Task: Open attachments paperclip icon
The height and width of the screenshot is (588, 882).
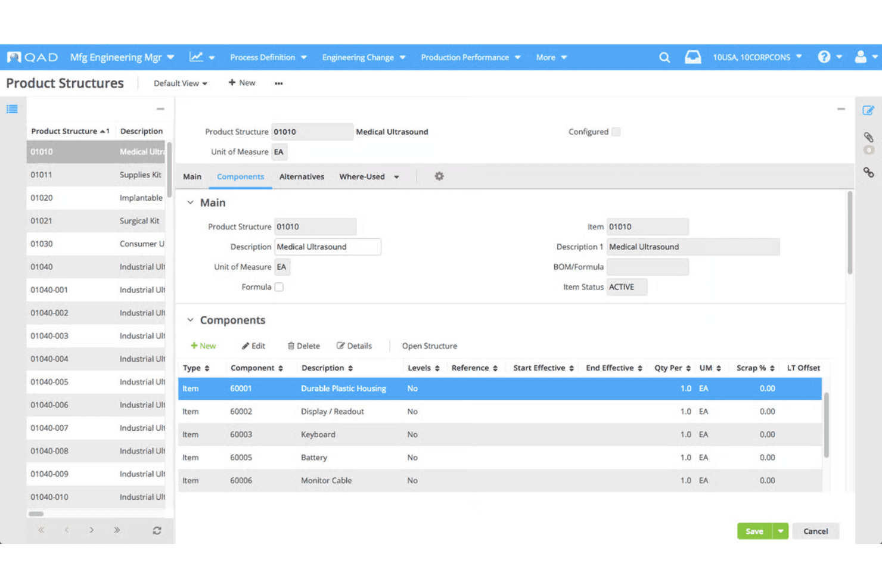Action: pyautogui.click(x=869, y=137)
